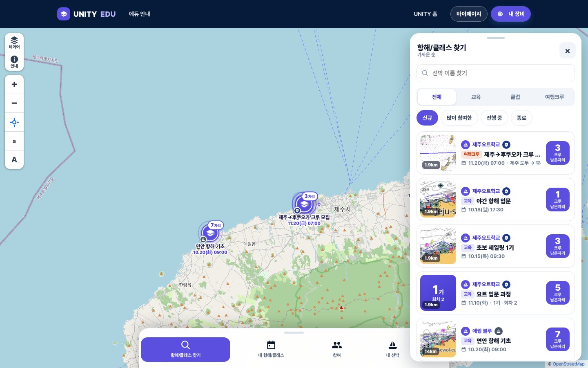Open the 참여 people tab
The width and height of the screenshot is (588, 368).
pos(337,350)
